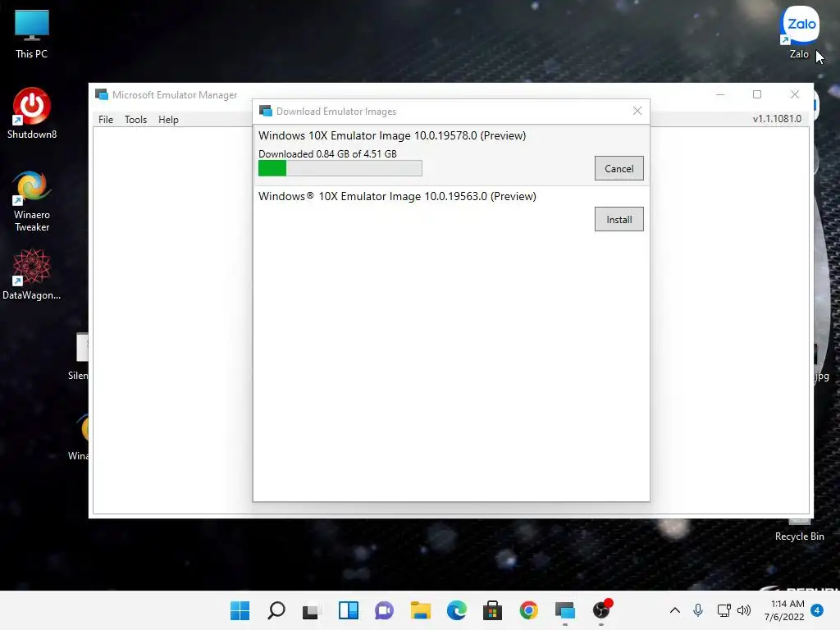
Task: Install the 10.0.19563.0 emulator image
Action: (619, 219)
